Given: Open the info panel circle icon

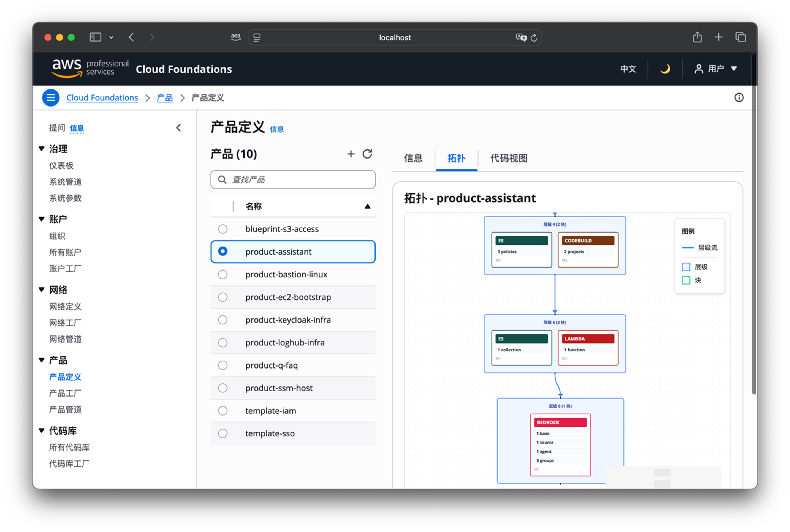Looking at the screenshot, I should click(x=739, y=98).
